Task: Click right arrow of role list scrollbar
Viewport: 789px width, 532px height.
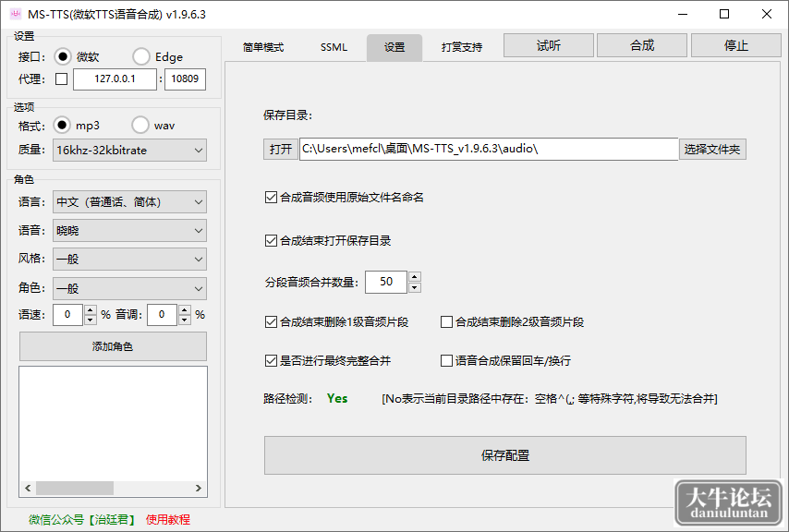Action: point(199,488)
